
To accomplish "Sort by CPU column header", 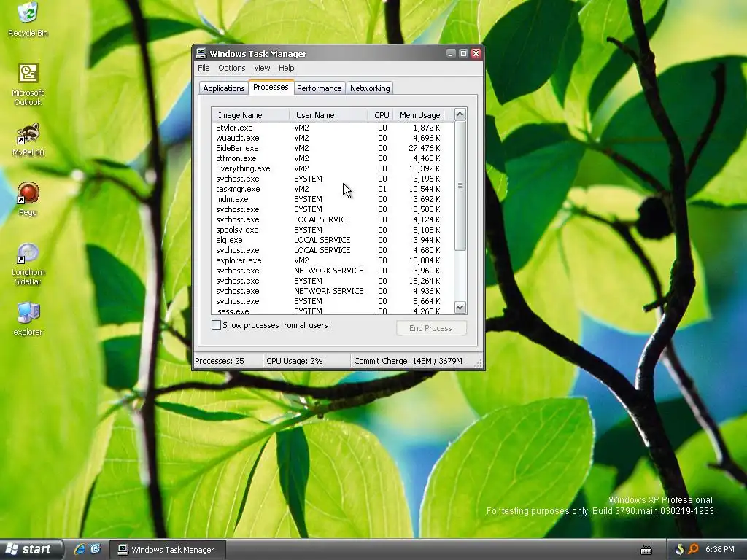I will tap(381, 115).
